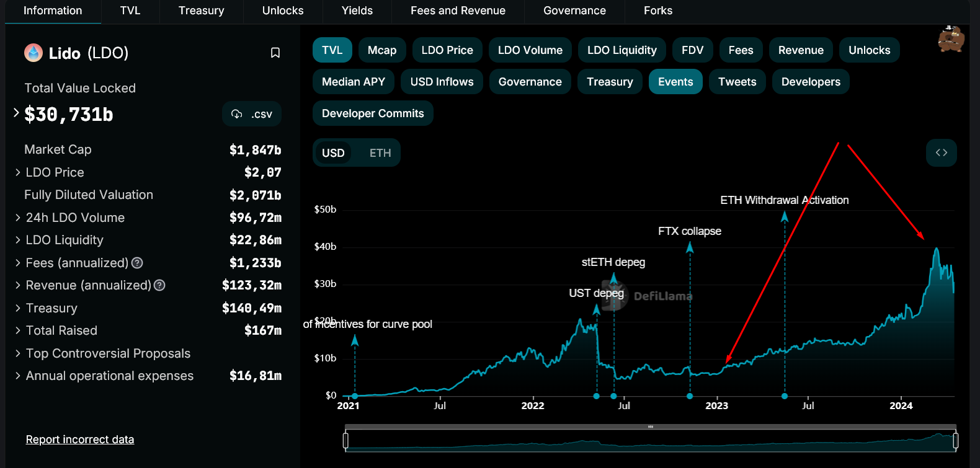Toggle the LDO Liquidity chart series
The image size is (980, 468).
[622, 50]
